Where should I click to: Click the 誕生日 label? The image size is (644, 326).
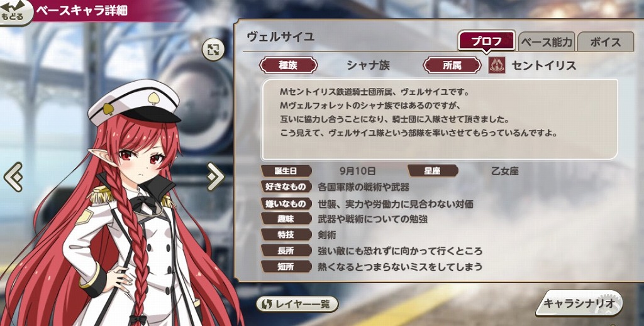pos(286,171)
